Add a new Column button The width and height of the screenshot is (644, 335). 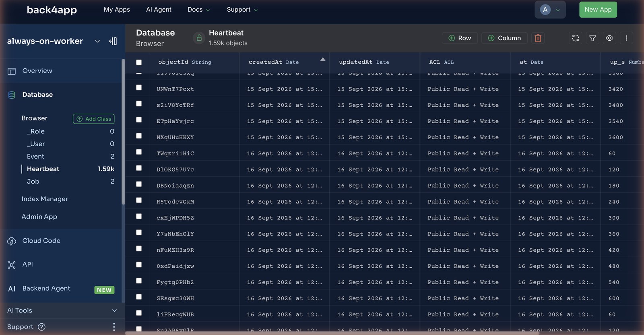(x=505, y=38)
